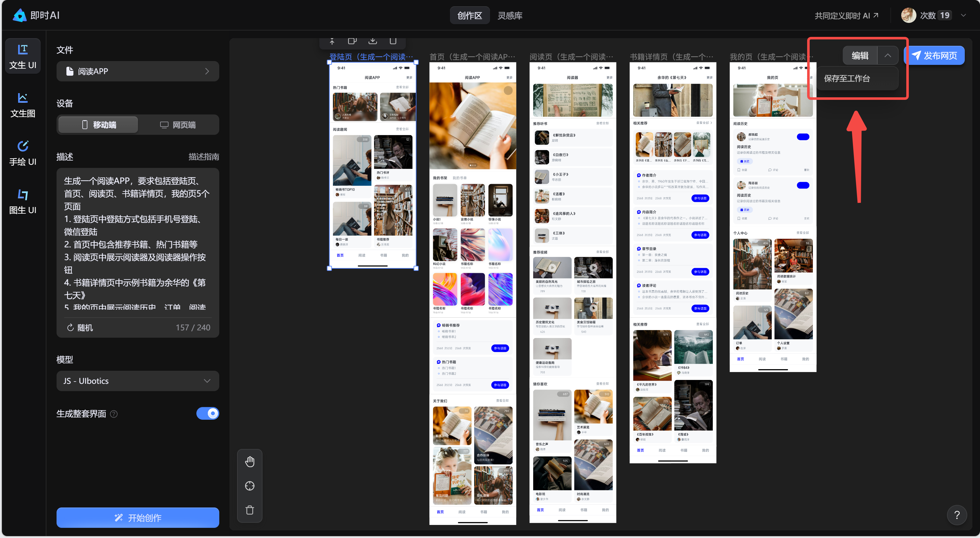Select the 书籍详情页 frame title

point(671,57)
